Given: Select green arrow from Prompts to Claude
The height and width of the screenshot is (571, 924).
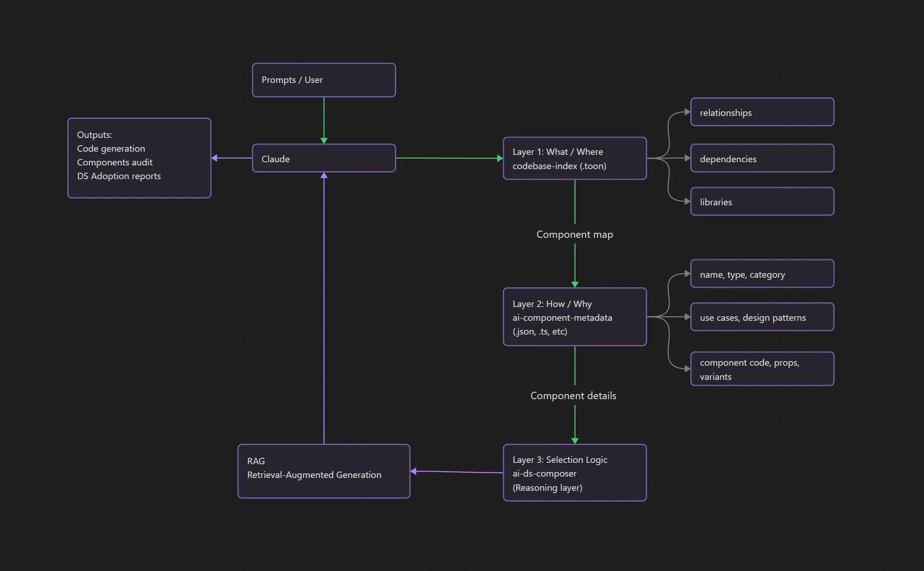Looking at the screenshot, I should [x=324, y=119].
